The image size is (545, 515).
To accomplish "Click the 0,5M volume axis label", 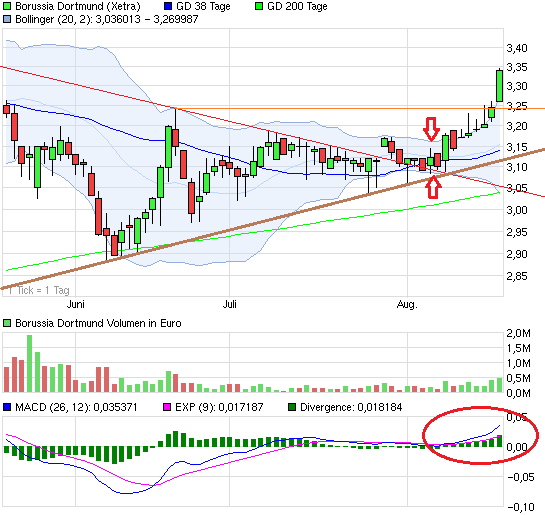I will pyautogui.click(x=518, y=378).
